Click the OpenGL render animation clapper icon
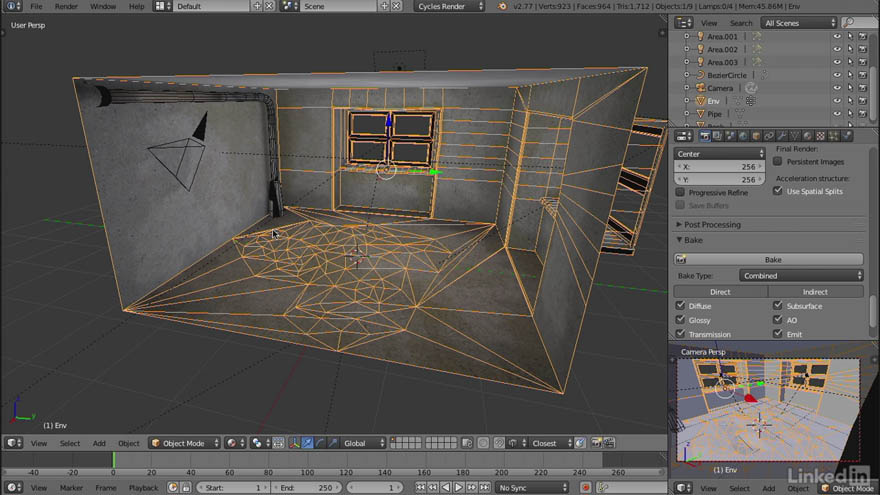Screen dimensions: 880x495 point(609,443)
